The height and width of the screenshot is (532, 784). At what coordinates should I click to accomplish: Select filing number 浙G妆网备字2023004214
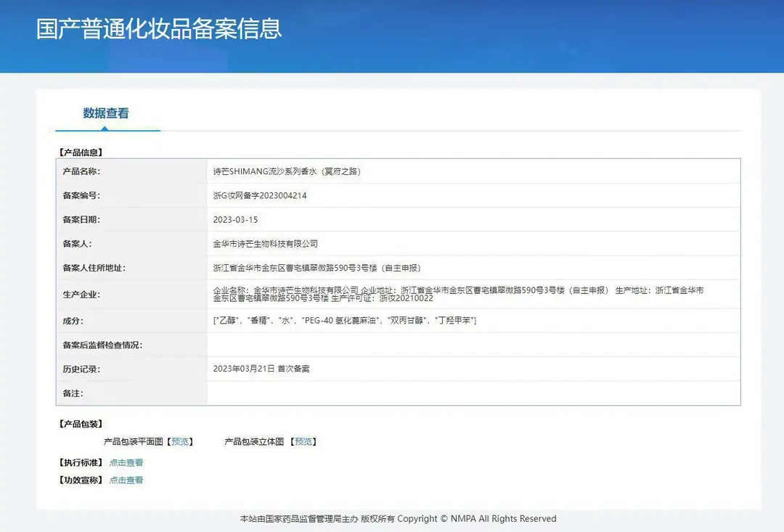coord(260,195)
